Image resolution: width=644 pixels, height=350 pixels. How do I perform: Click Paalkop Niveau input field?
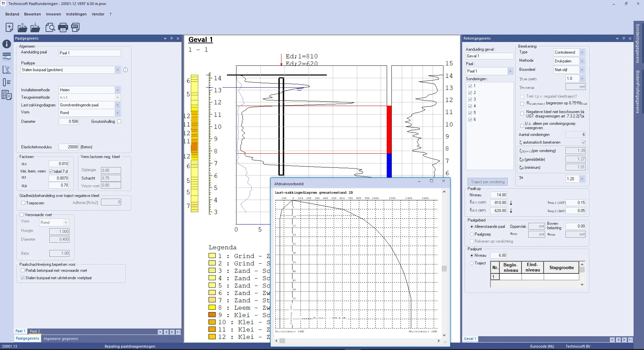coord(498,195)
